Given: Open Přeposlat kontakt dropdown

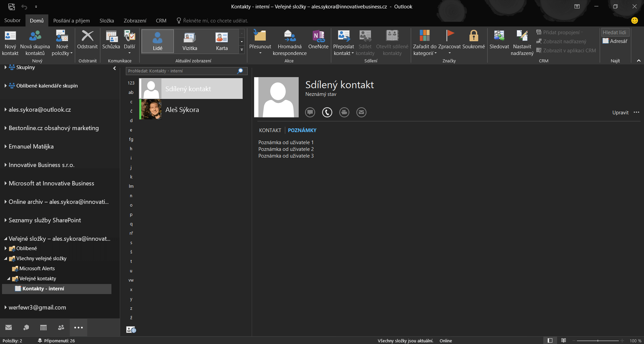Looking at the screenshot, I should pyautogui.click(x=343, y=43).
